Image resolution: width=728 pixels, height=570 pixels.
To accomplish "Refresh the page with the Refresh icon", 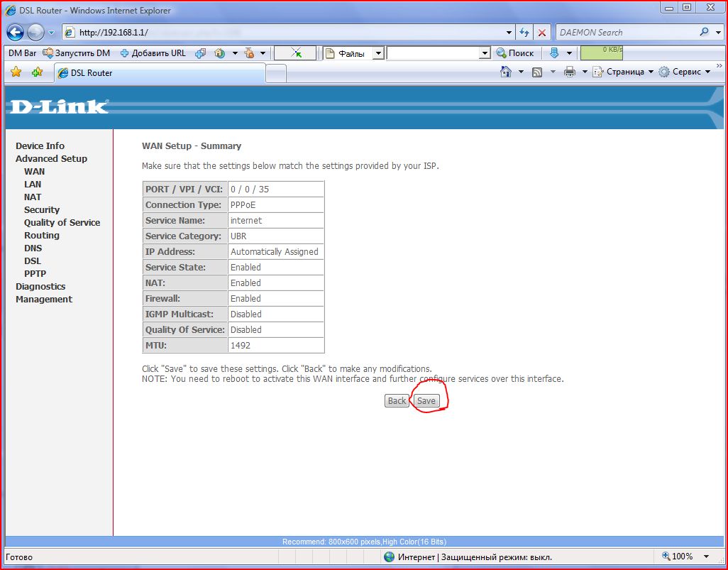I will pyautogui.click(x=524, y=33).
